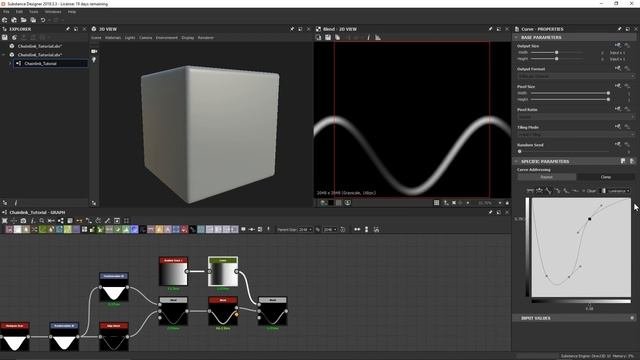Add a Channels Shuffle node from the node toolbar
640x360 pixels.
(x=34, y=229)
